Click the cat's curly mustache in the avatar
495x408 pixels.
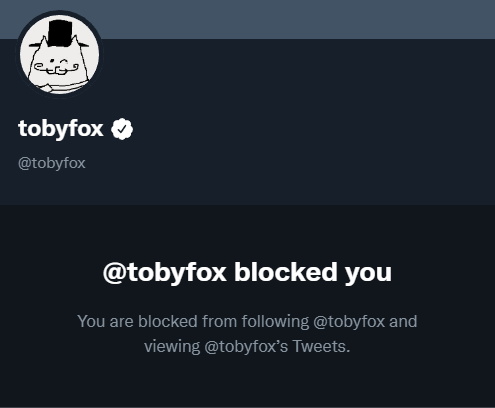point(56,69)
